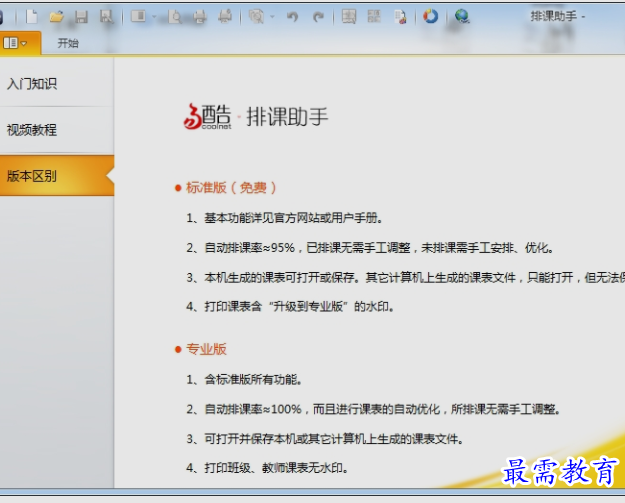Click the first printer icon
The height and width of the screenshot is (503, 625).
(x=200, y=17)
